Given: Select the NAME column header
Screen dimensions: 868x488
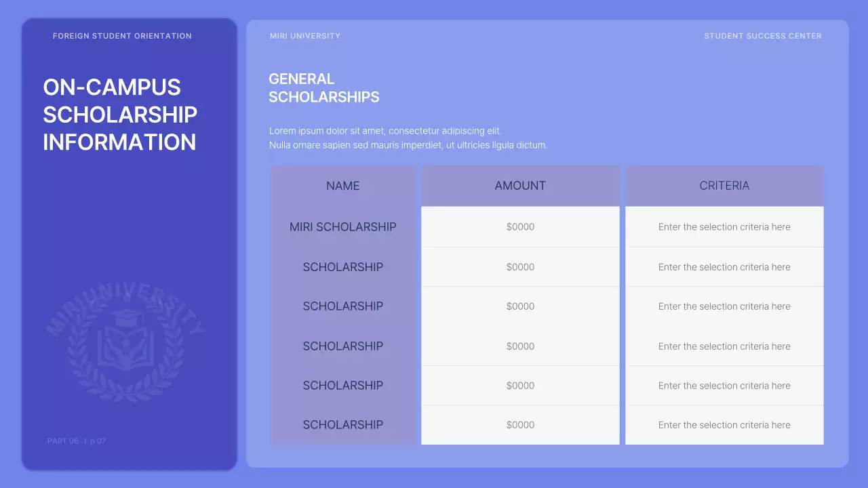Looking at the screenshot, I should (343, 186).
